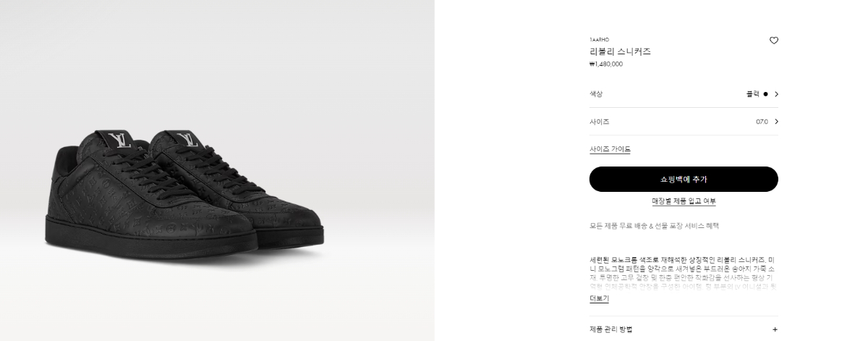
Task: Click the 사이즈 row label
Action: point(600,122)
